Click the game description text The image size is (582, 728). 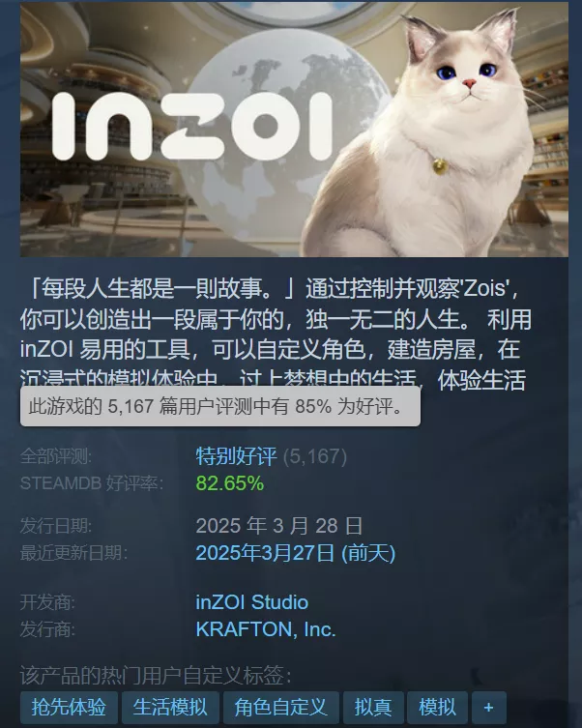pos(276,335)
